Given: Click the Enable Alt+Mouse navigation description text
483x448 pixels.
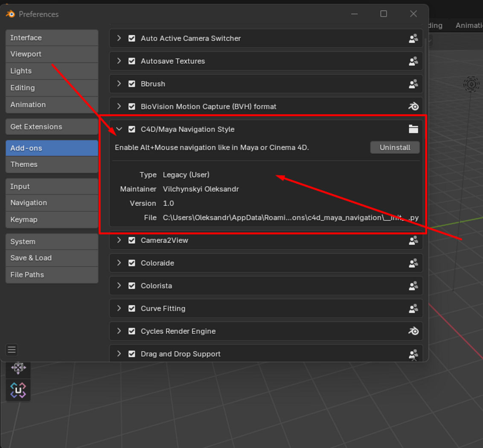Looking at the screenshot, I should pyautogui.click(x=212, y=148).
